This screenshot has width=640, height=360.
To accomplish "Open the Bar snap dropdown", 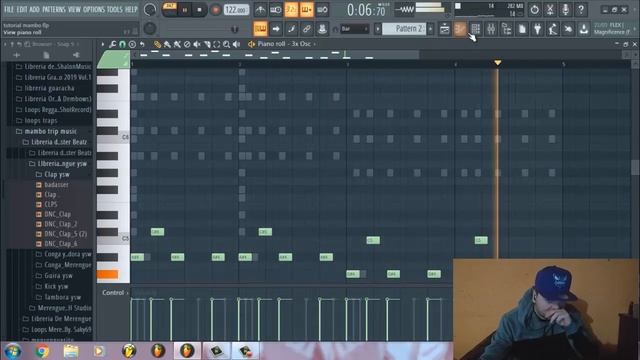I will pos(354,29).
